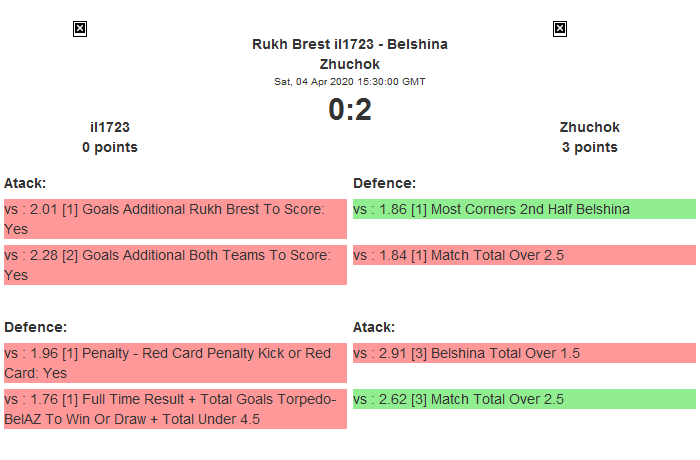Select the Both Teams To Score bet row
Image resolution: width=700 pixels, height=460 pixels.
click(175, 265)
